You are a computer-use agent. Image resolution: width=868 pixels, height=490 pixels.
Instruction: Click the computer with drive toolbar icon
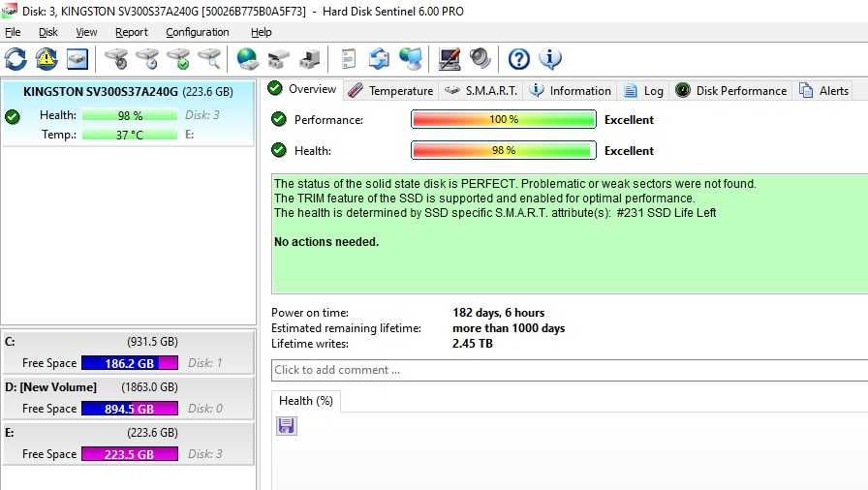(x=309, y=59)
